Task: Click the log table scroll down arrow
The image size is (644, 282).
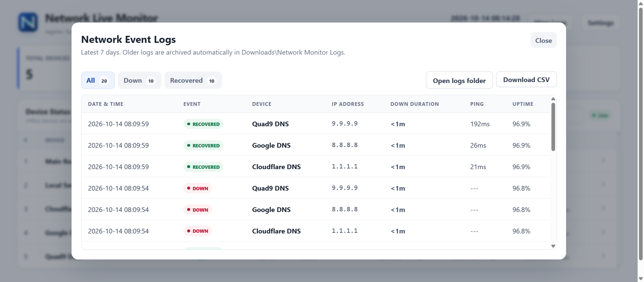Action: click(553, 246)
